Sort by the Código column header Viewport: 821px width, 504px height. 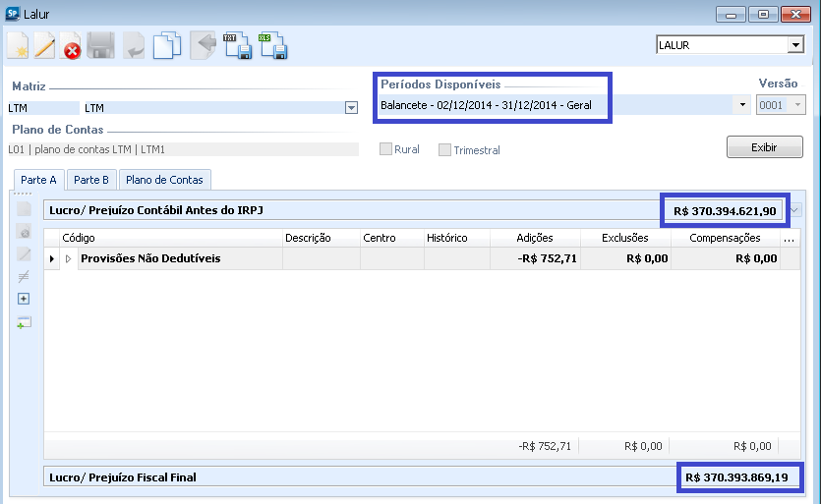point(171,238)
